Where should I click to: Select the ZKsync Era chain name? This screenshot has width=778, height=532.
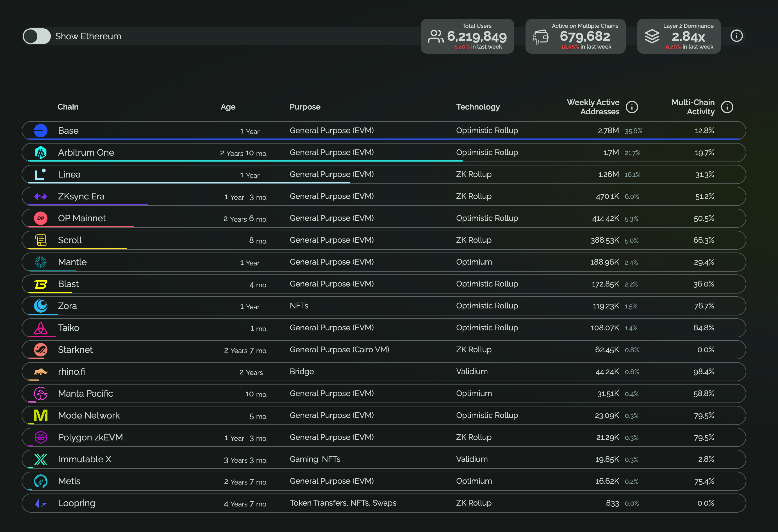81,197
